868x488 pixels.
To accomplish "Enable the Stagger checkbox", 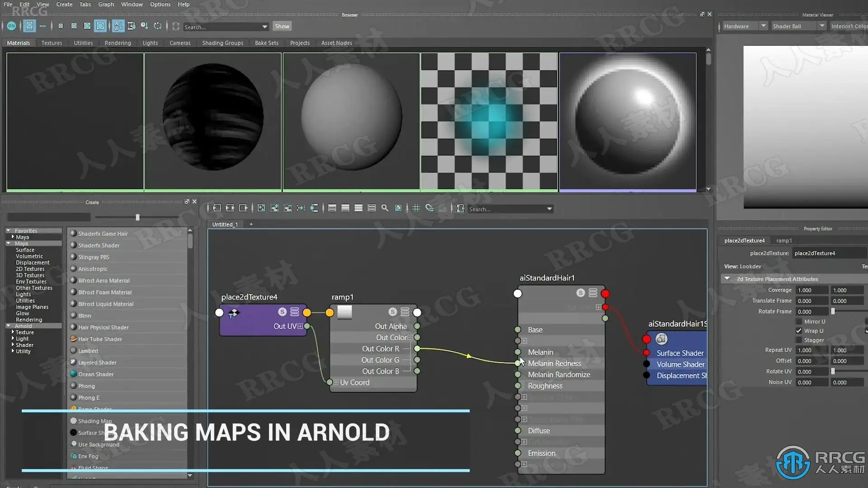I will point(799,340).
